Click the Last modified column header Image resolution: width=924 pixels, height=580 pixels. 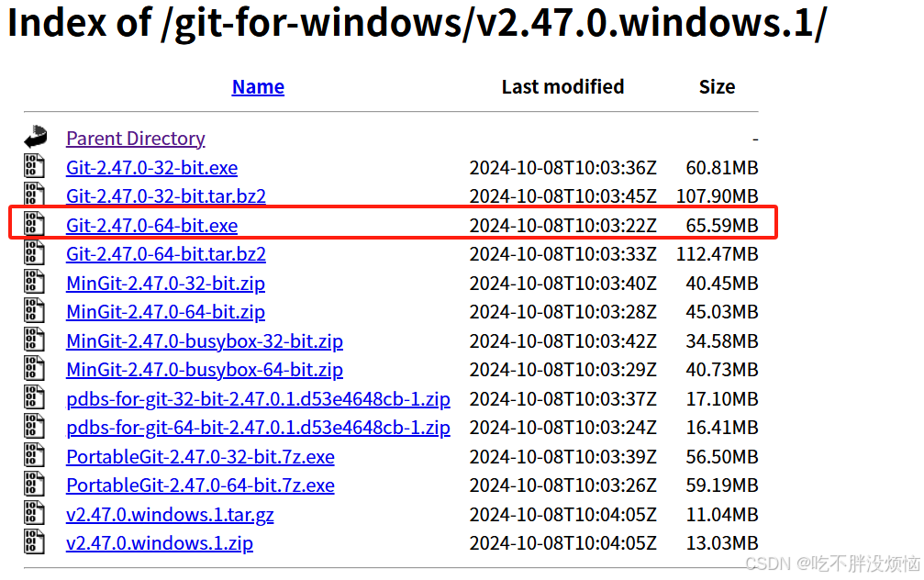tap(562, 86)
